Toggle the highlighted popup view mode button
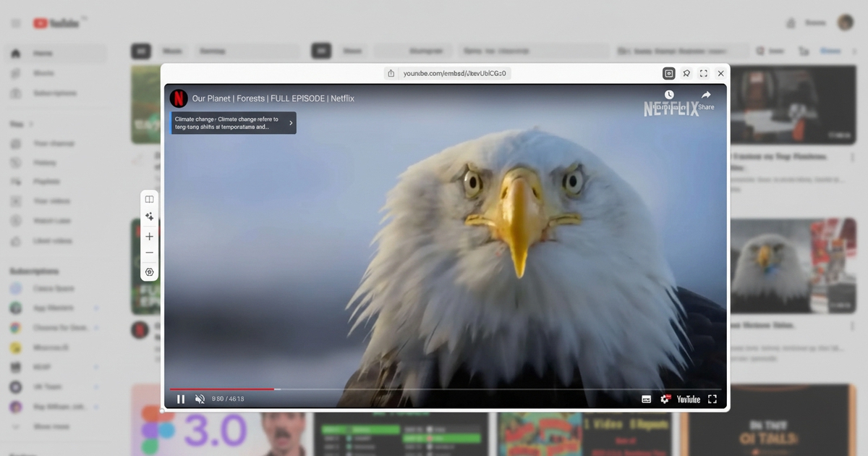This screenshot has width=868, height=456. 669,73
